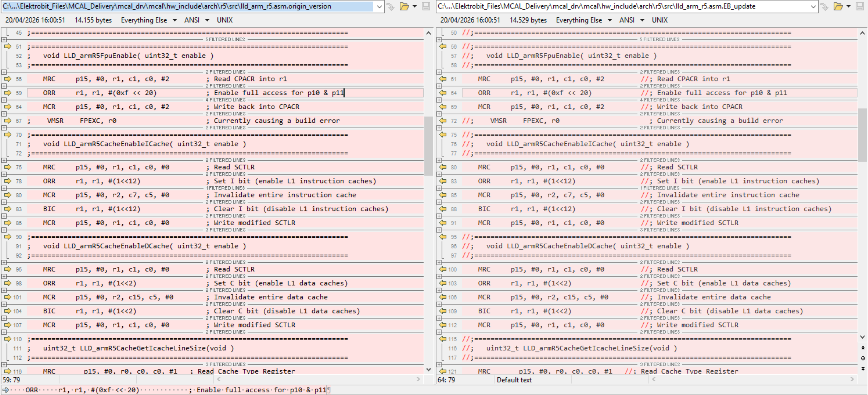The image size is (868, 395).
Task: Click left pane scroll-down arrow
Action: (x=428, y=369)
